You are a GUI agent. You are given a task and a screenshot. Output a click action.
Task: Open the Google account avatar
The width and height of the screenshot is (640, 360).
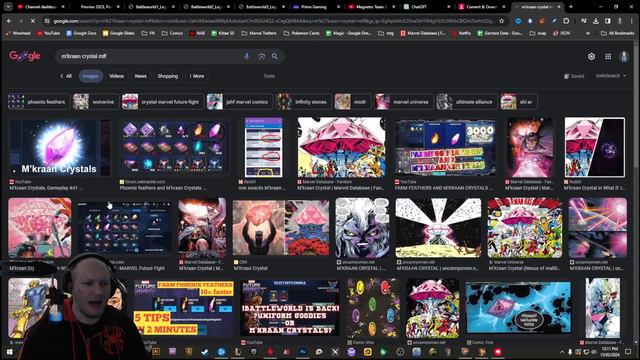pos(624,56)
